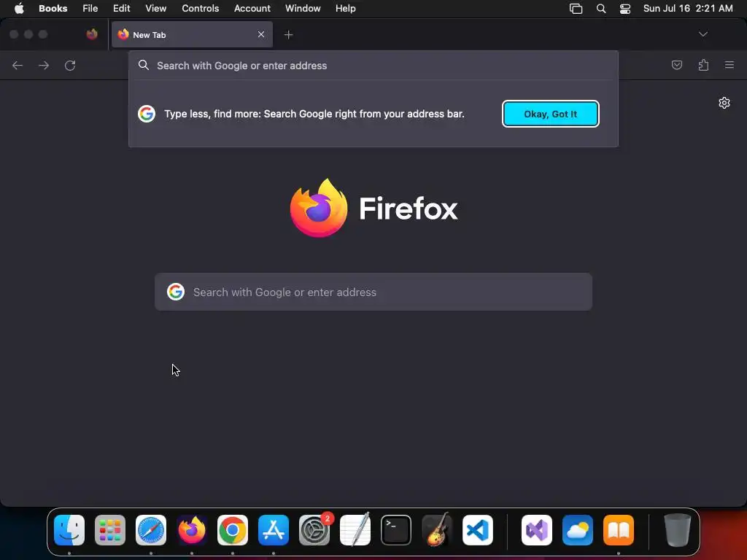This screenshot has width=747, height=560.
Task: Open Safari from the Dock
Action: click(x=151, y=529)
